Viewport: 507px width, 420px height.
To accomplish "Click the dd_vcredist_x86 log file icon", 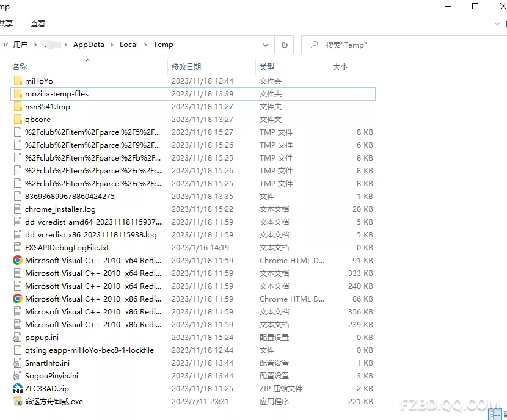I will click(18, 234).
